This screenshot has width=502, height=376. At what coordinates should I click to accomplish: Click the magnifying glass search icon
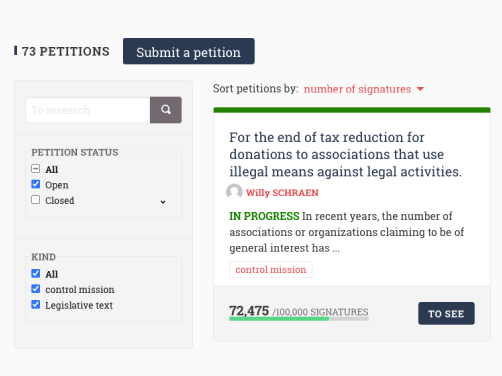click(x=166, y=110)
